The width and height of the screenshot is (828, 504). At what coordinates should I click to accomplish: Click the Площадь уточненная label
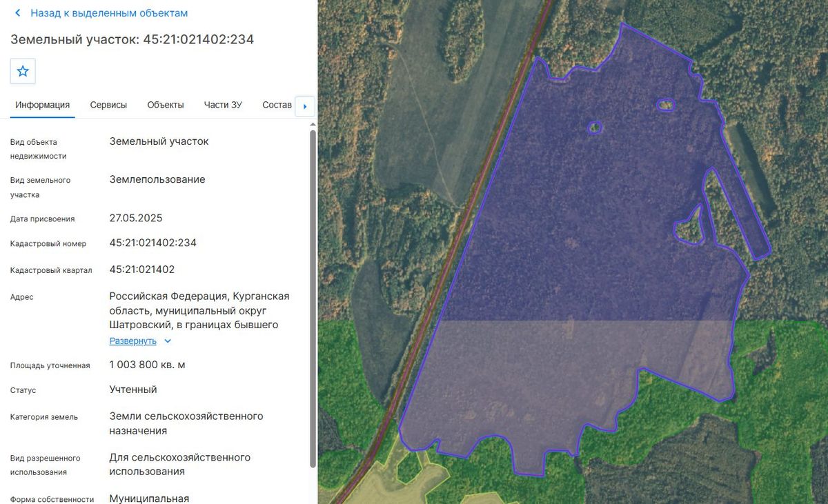50,365
